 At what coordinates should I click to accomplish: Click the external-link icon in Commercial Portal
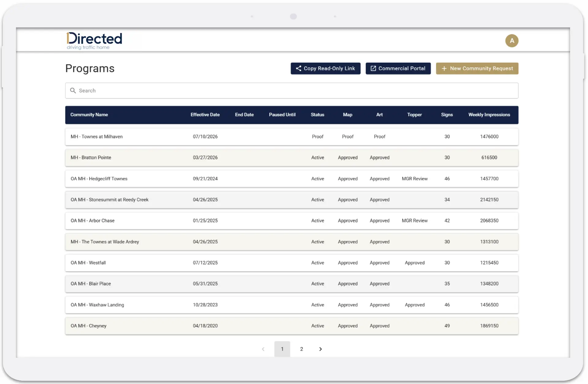(x=373, y=68)
